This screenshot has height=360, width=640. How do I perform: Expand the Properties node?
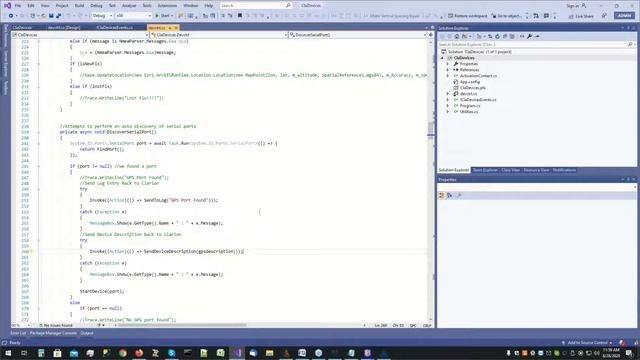pyautogui.click(x=447, y=64)
